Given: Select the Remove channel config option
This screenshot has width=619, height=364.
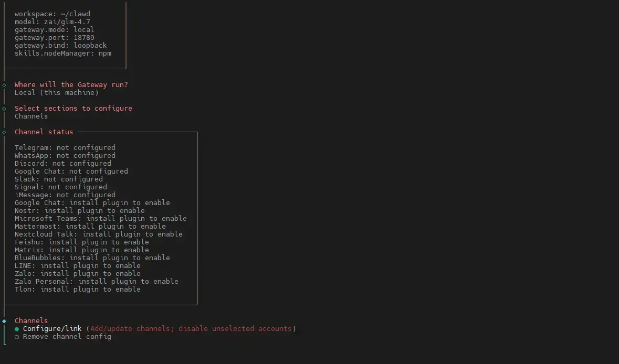Looking at the screenshot, I should pos(67,337).
